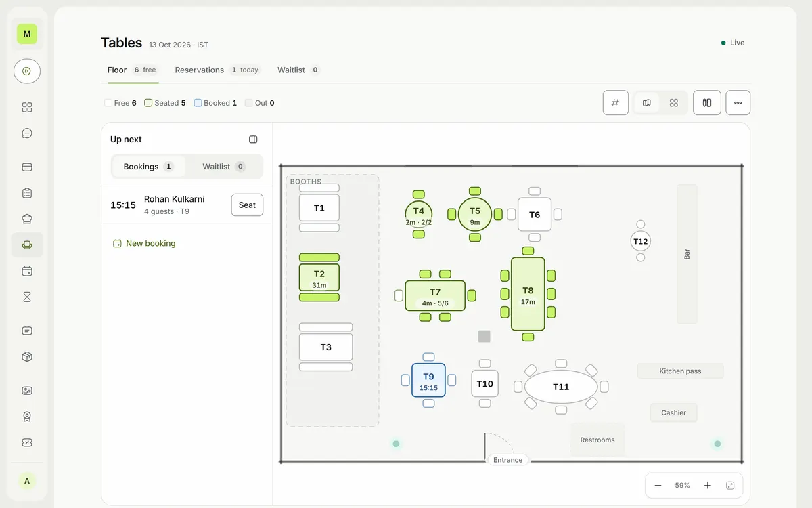
Task: Click the Live status indicator
Action: tap(733, 43)
